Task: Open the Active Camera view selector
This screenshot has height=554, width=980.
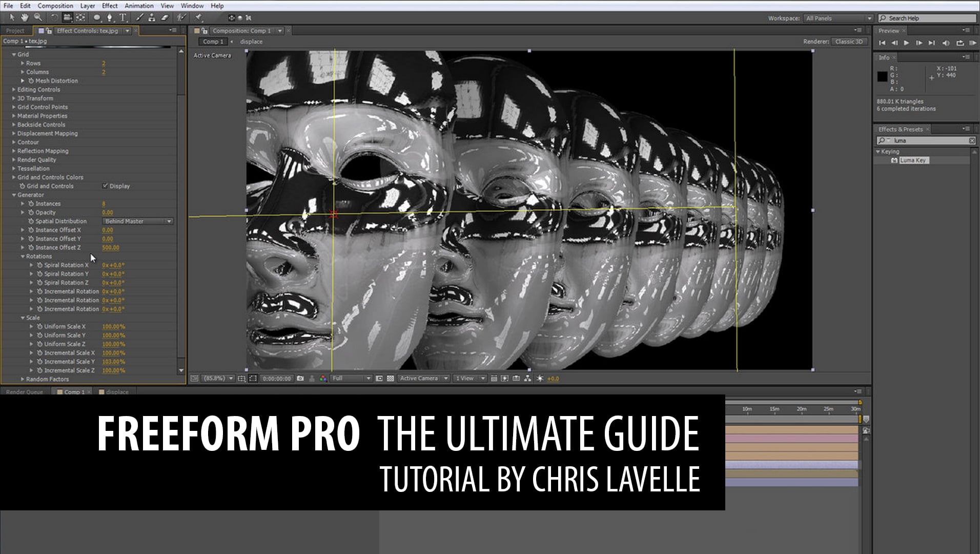Action: (x=422, y=379)
